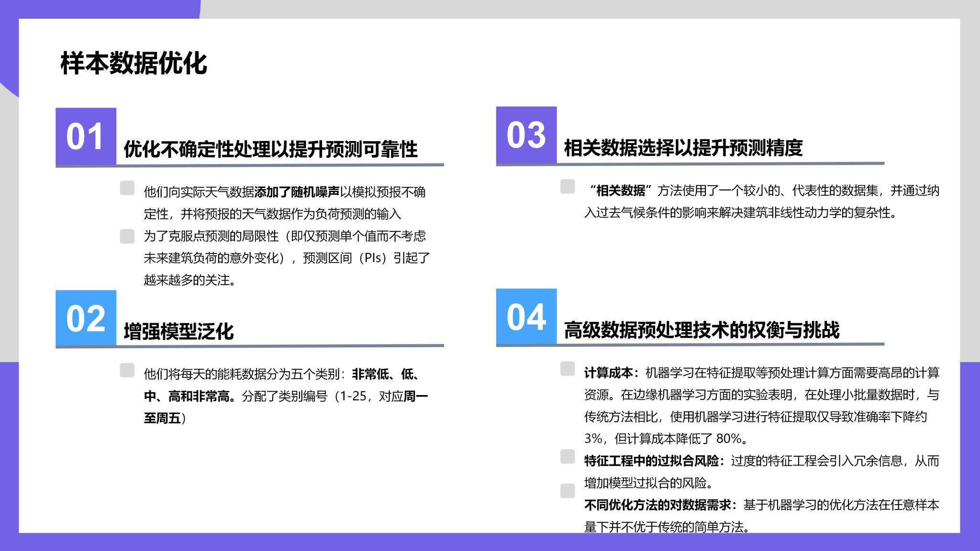Select the blue 02 number box

click(x=86, y=318)
